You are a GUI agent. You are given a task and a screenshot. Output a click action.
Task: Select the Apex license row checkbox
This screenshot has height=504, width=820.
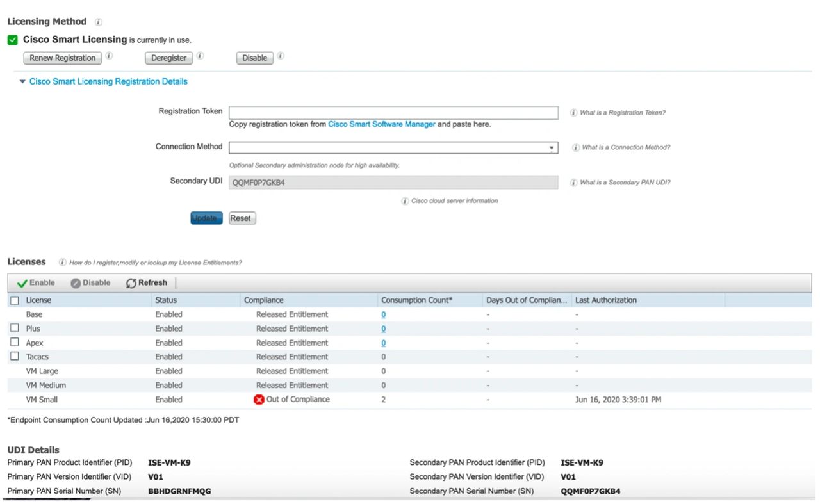tap(15, 342)
